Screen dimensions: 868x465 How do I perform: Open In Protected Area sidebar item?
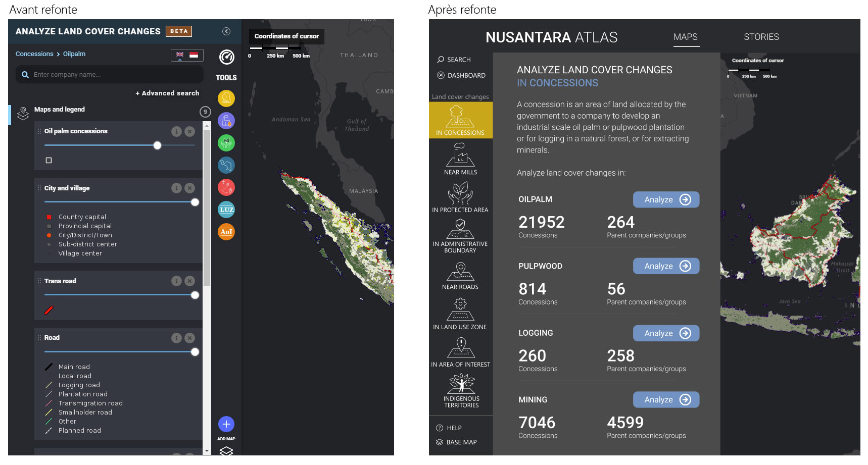pos(460,197)
